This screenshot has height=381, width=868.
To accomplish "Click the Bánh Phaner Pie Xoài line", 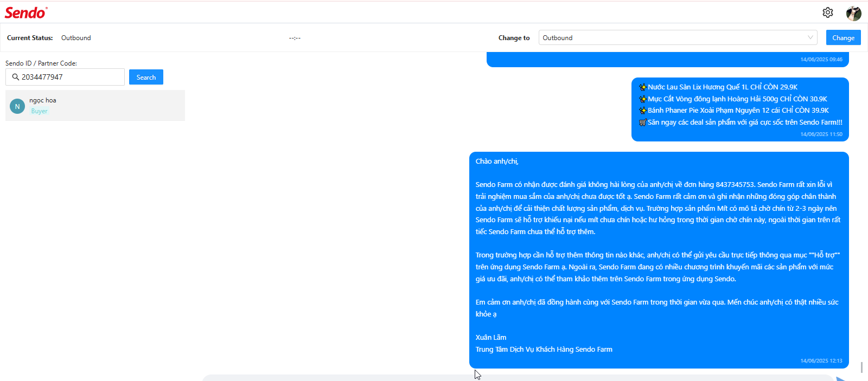I will tap(733, 110).
